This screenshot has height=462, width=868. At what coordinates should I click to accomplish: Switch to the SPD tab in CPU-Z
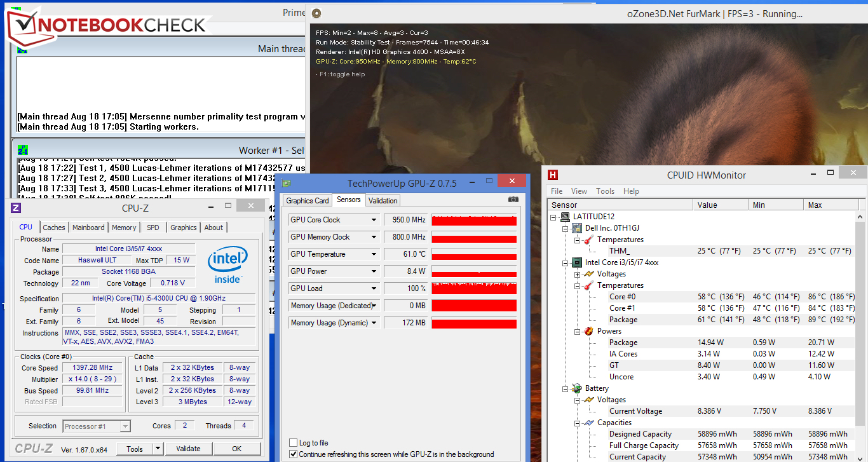click(x=153, y=228)
